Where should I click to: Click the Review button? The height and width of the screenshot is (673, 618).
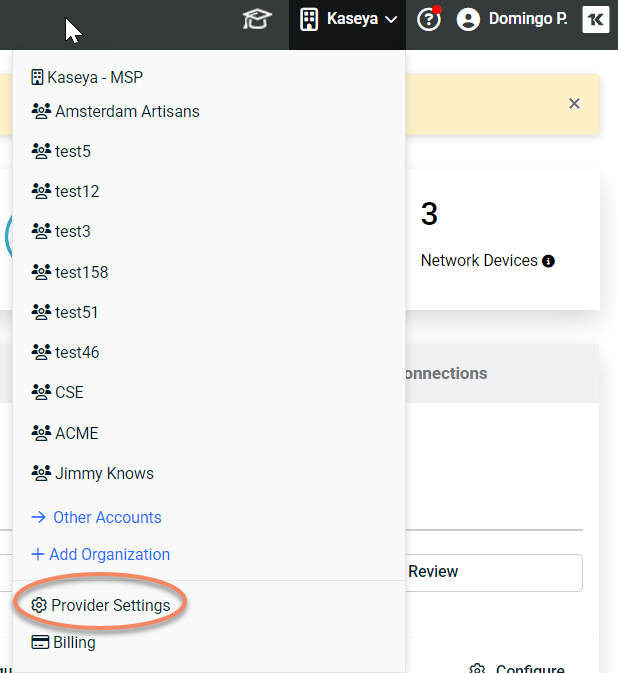(x=494, y=573)
